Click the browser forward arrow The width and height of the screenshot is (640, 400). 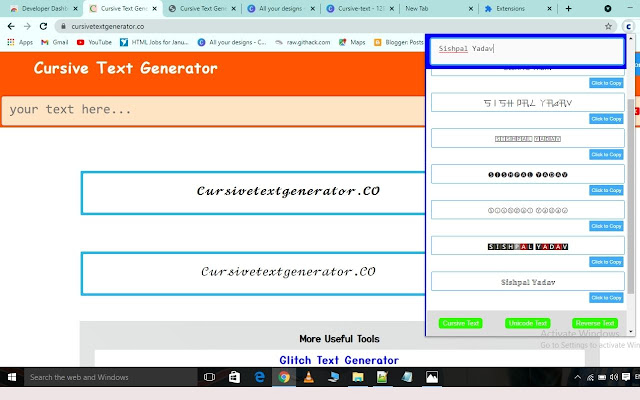click(27, 26)
